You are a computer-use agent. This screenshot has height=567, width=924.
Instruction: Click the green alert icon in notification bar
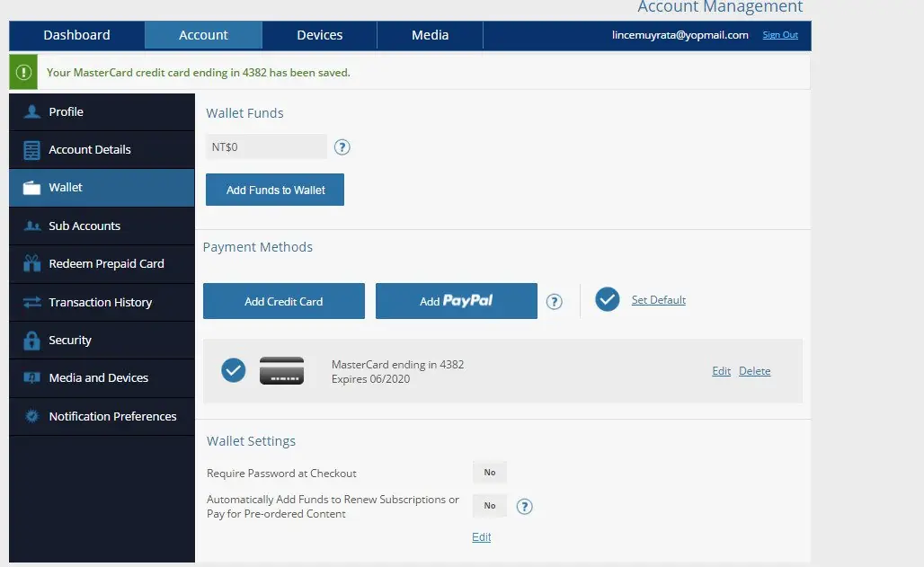tap(23, 72)
